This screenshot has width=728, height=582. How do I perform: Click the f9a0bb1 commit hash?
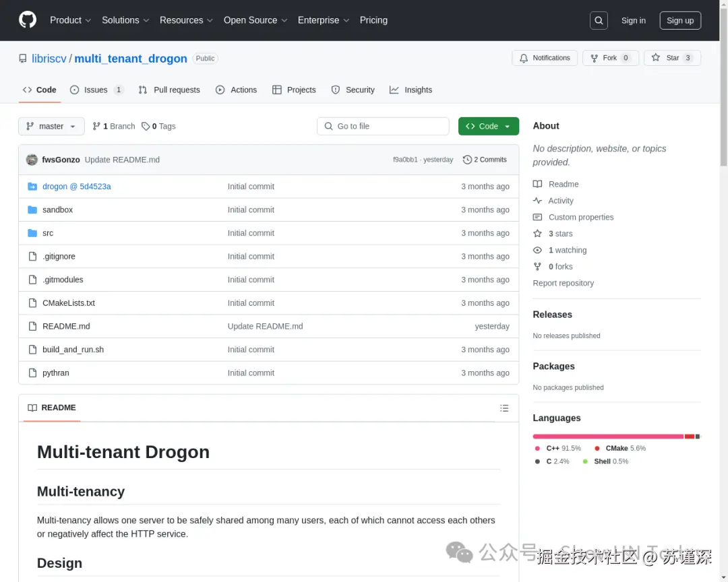pos(405,160)
